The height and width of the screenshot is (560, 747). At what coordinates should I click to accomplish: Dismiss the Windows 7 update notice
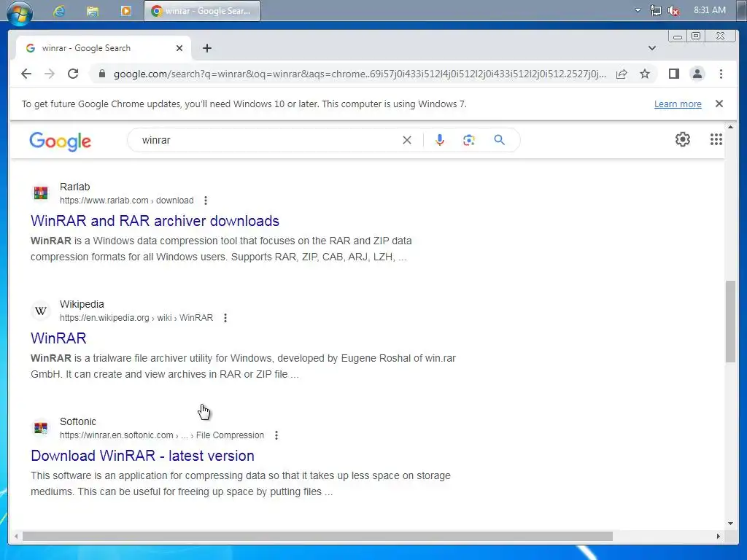(x=719, y=104)
